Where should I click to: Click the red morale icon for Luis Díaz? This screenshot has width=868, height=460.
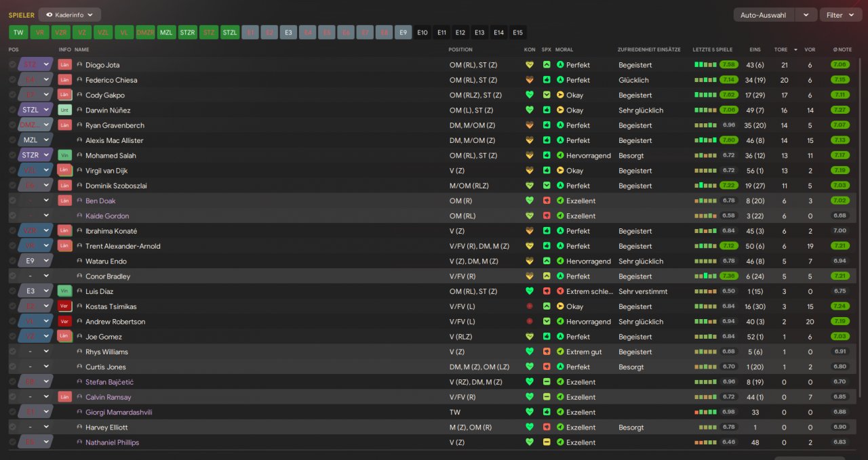point(560,291)
